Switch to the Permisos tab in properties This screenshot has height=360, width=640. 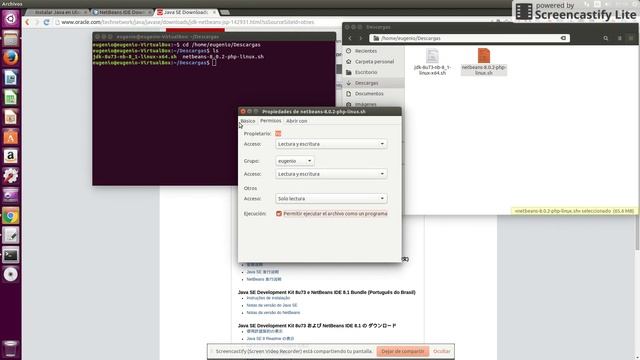(271, 121)
